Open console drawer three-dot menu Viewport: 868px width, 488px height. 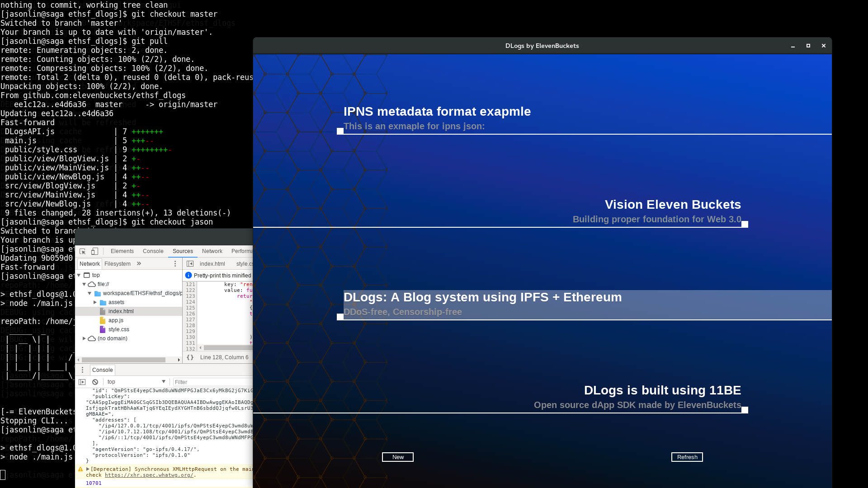point(82,370)
